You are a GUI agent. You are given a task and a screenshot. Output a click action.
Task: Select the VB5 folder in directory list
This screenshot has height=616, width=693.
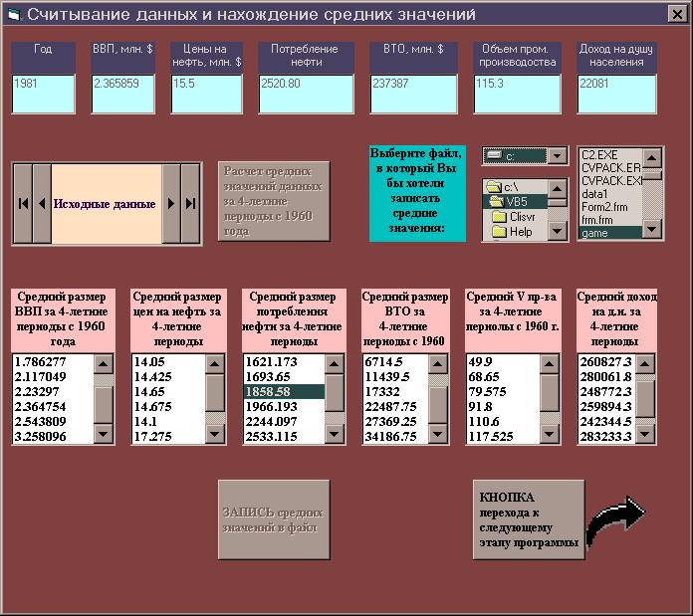click(x=516, y=201)
